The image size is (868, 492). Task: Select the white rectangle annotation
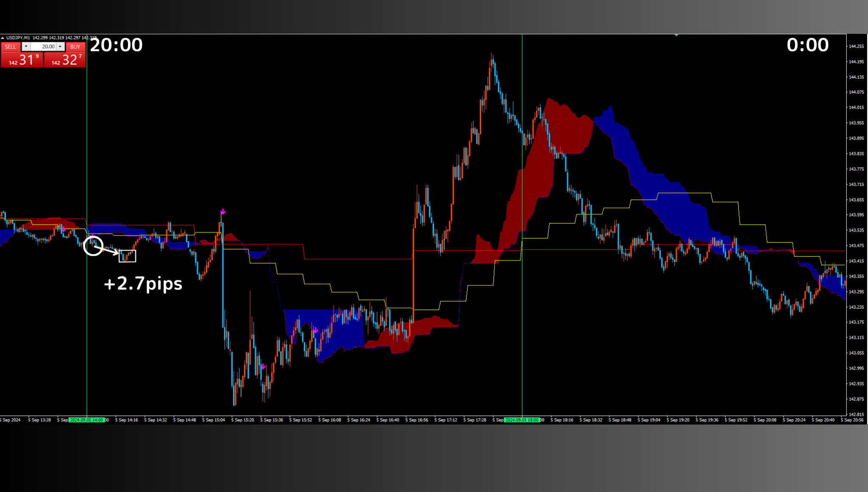coord(127,256)
